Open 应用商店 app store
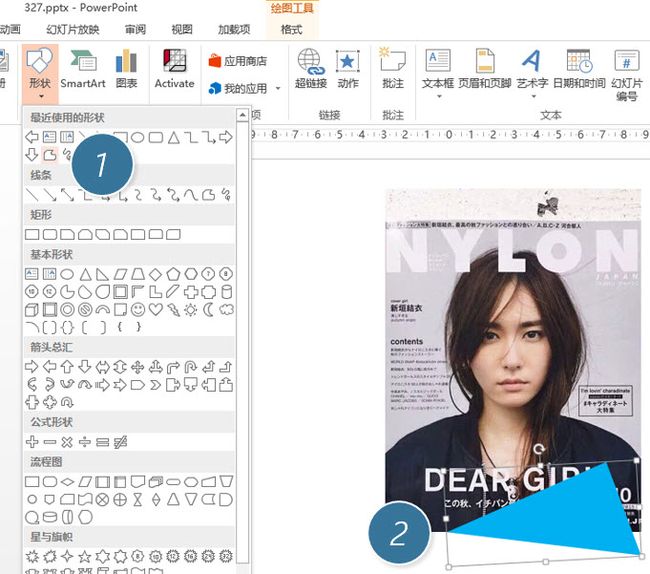Image resolution: width=650 pixels, height=574 pixels. (238, 61)
